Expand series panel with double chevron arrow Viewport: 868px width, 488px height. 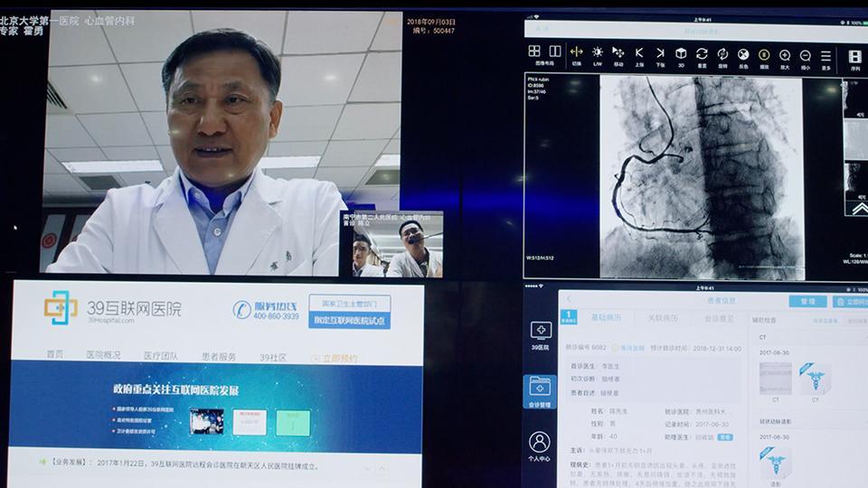tap(859, 209)
